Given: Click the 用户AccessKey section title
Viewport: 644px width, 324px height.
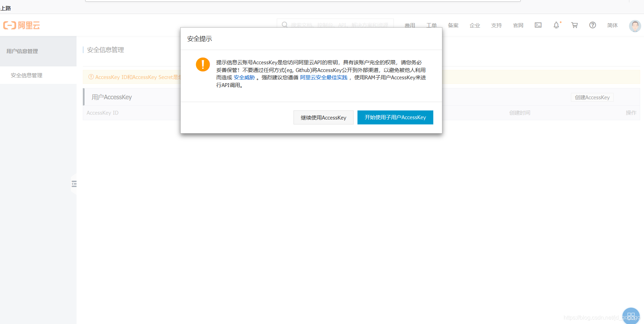Looking at the screenshot, I should 112,97.
